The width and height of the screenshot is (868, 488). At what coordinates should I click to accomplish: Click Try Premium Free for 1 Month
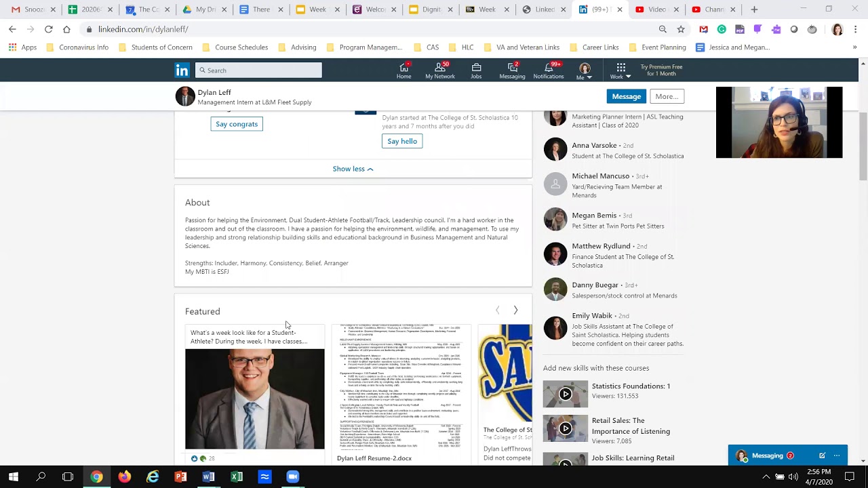661,70
